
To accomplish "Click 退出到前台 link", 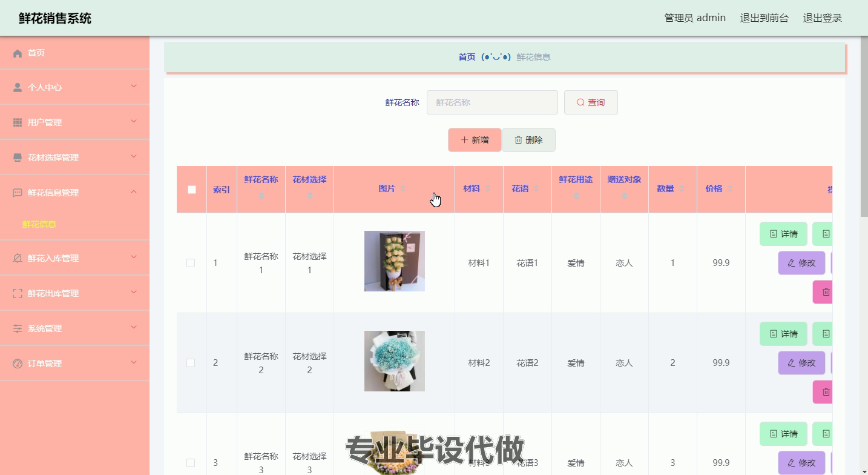I will click(764, 18).
